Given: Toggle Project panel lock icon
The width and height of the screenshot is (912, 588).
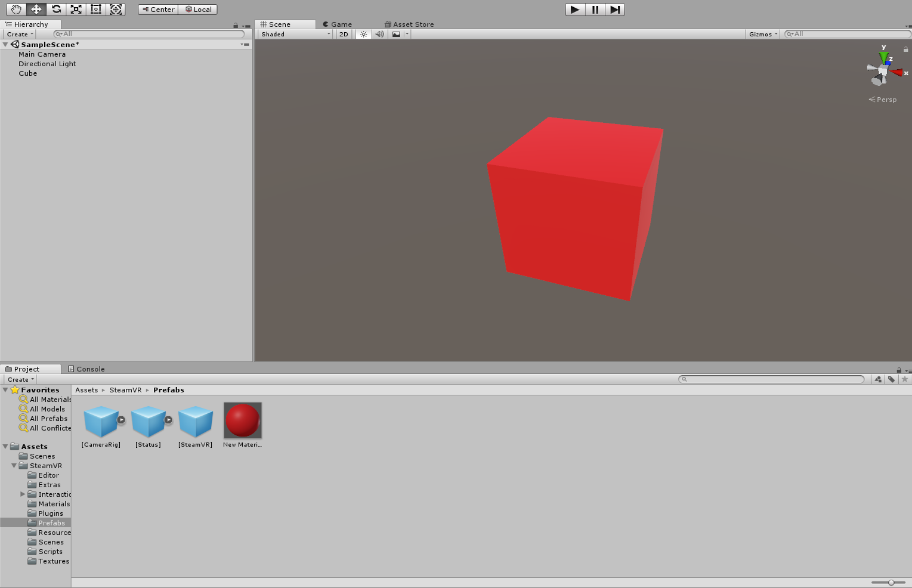Looking at the screenshot, I should coord(899,370).
